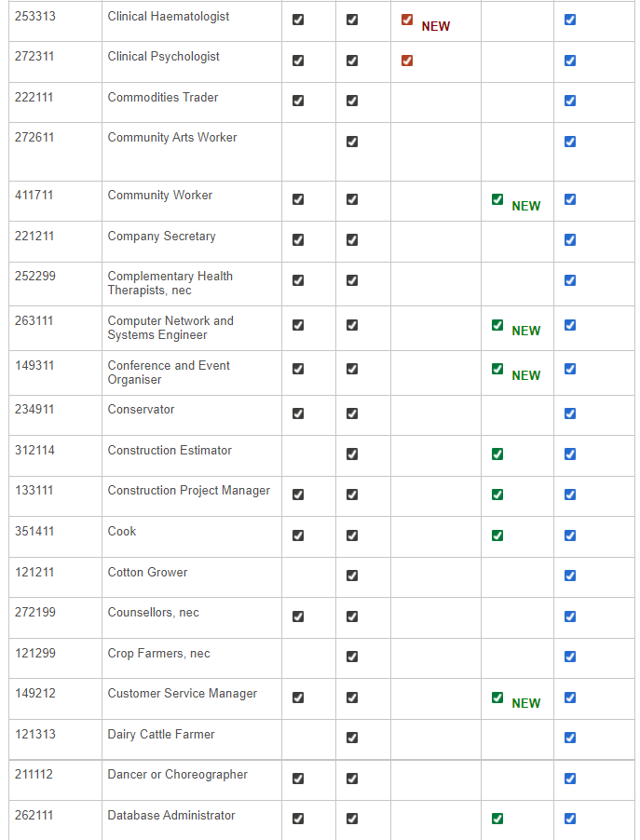Image resolution: width=640 pixels, height=840 pixels.
Task: Click the green NEW label for Conference Organiser
Action: pyautogui.click(x=525, y=376)
